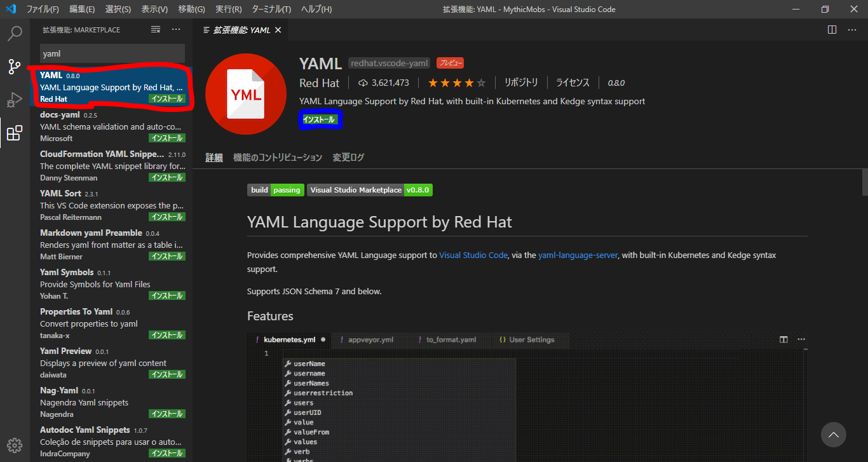This screenshot has width=868, height=462.
Task: Install YAML Sort extension
Action: coord(167,217)
